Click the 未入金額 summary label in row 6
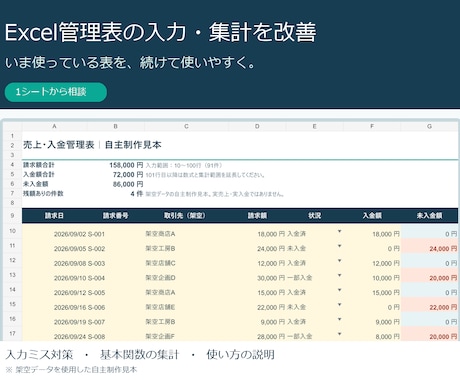 36,184
